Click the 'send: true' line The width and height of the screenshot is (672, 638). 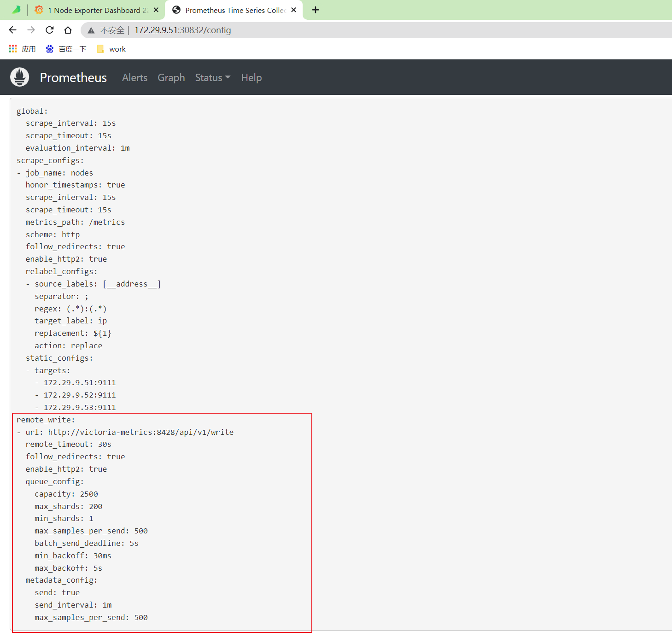coord(57,592)
